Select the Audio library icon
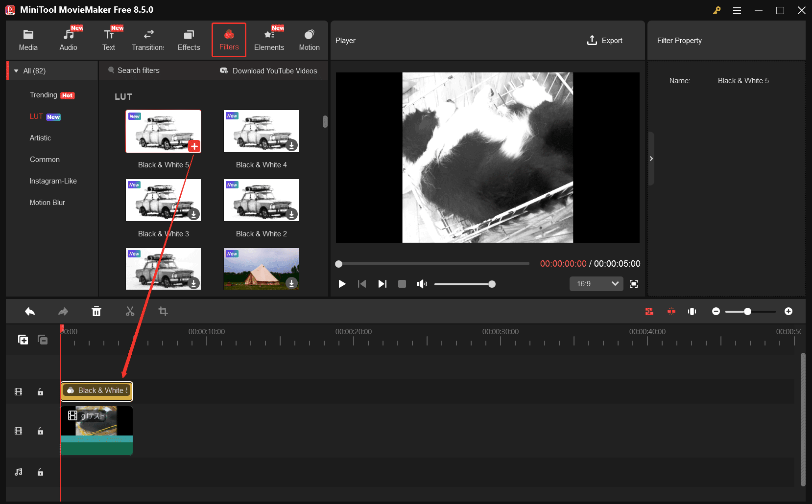This screenshot has height=504, width=812. (x=68, y=39)
